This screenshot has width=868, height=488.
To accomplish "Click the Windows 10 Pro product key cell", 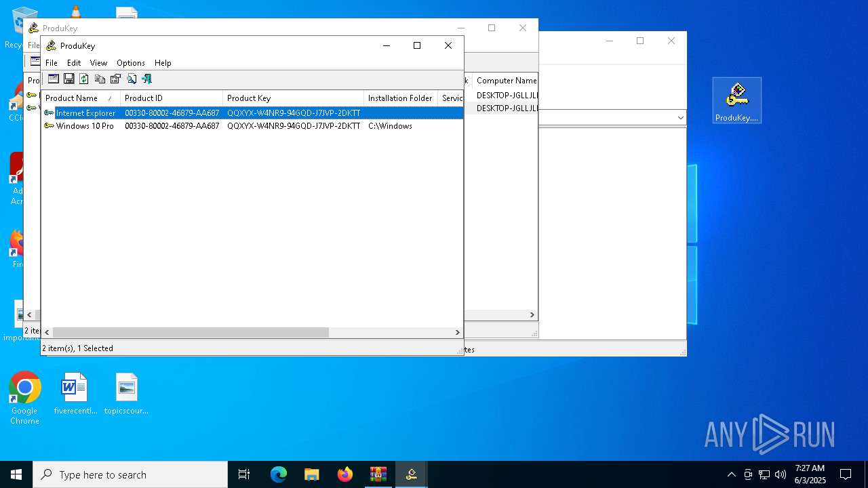I will pyautogui.click(x=294, y=126).
